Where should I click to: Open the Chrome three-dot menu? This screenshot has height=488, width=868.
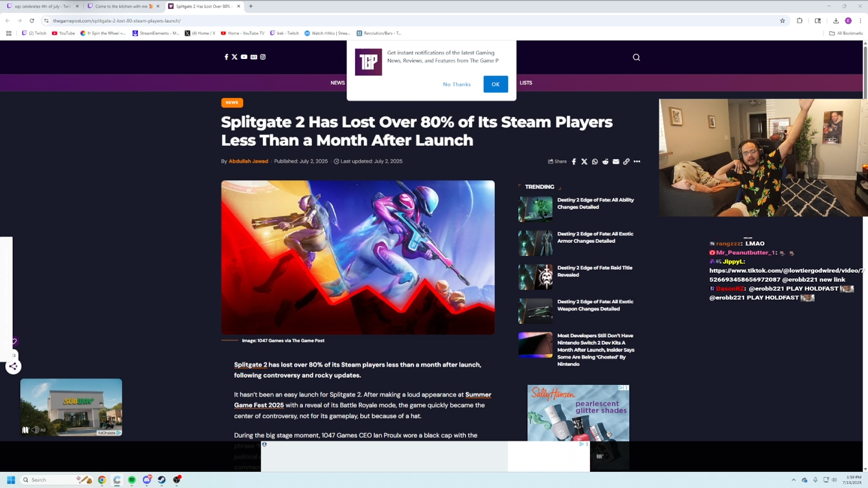pyautogui.click(x=860, y=21)
